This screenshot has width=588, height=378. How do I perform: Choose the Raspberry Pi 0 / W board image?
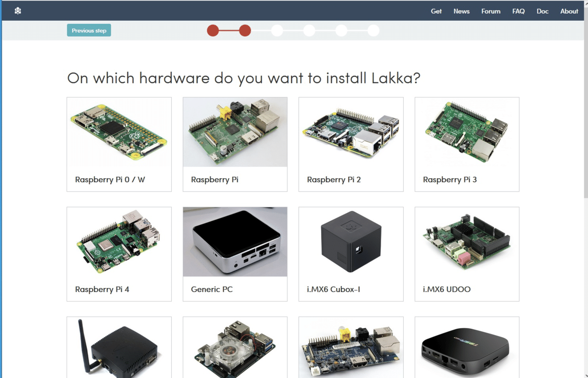[x=119, y=132]
